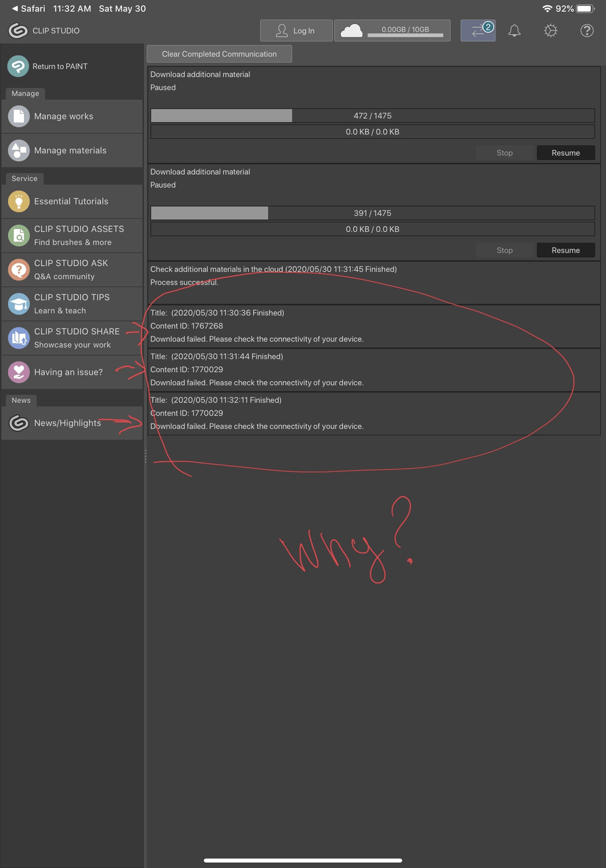Screen dimensions: 606x868
Task: Select CLIP STUDIO SHARE Showcase your work
Action: pyautogui.click(x=72, y=338)
